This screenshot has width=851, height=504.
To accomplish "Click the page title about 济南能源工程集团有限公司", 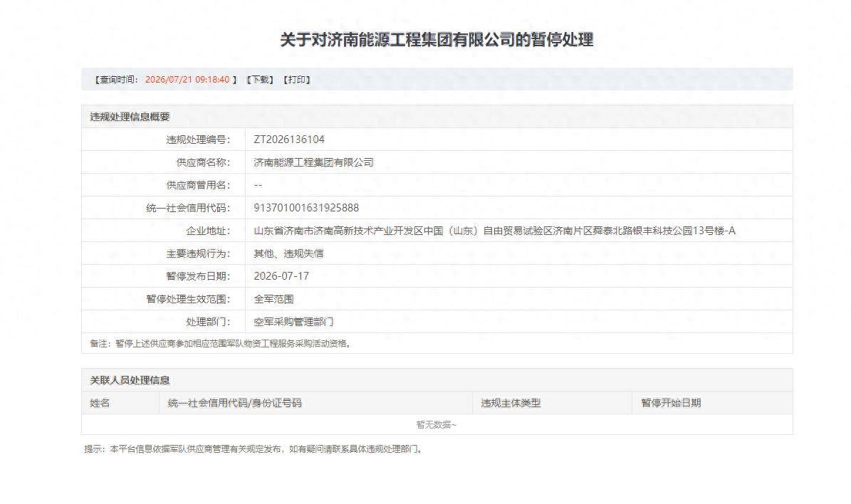I will coord(437,40).
